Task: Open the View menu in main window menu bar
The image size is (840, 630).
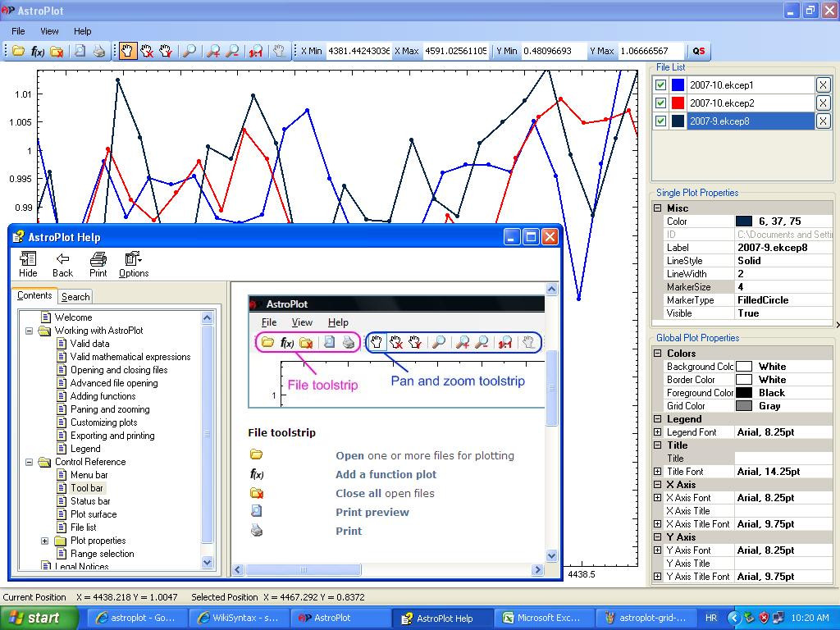Action: 49,31
